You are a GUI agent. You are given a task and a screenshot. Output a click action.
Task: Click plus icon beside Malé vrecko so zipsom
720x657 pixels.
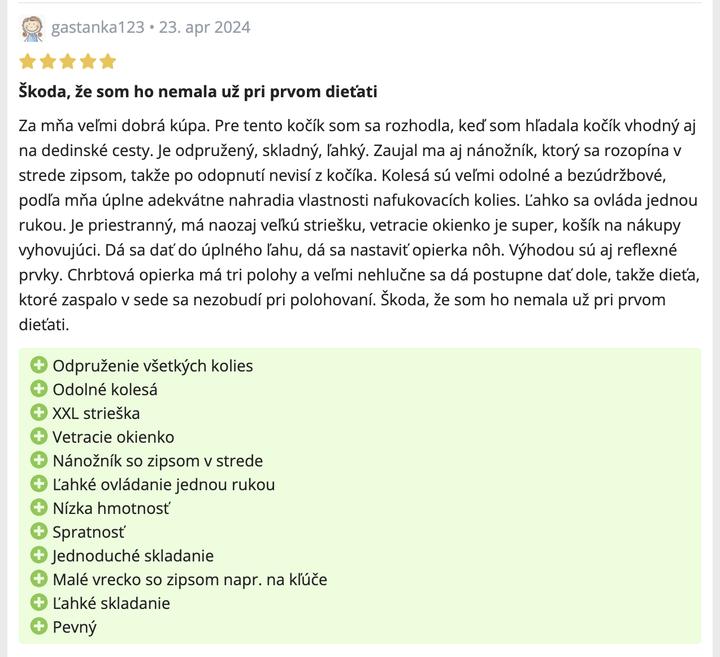[39, 580]
